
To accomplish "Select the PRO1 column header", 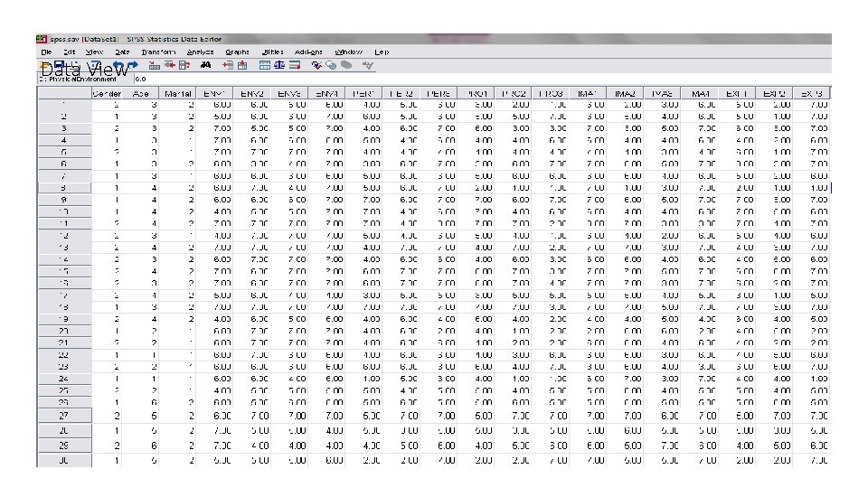I will click(477, 94).
